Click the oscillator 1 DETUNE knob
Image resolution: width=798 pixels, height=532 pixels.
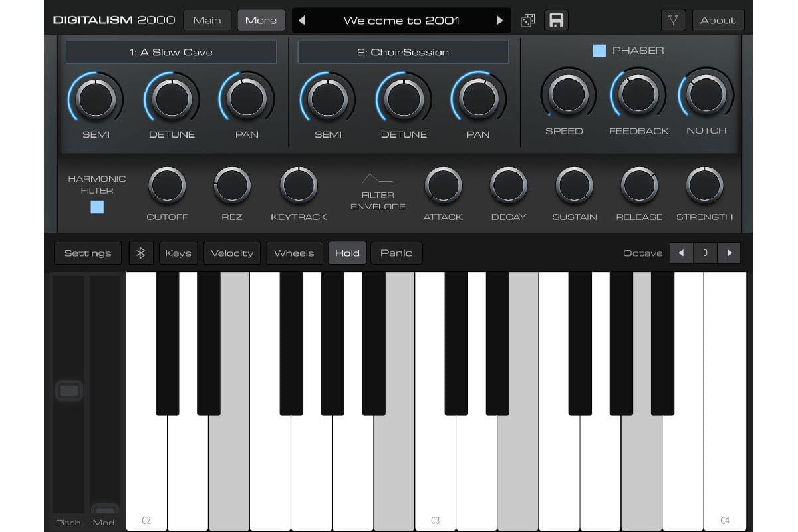click(172, 98)
